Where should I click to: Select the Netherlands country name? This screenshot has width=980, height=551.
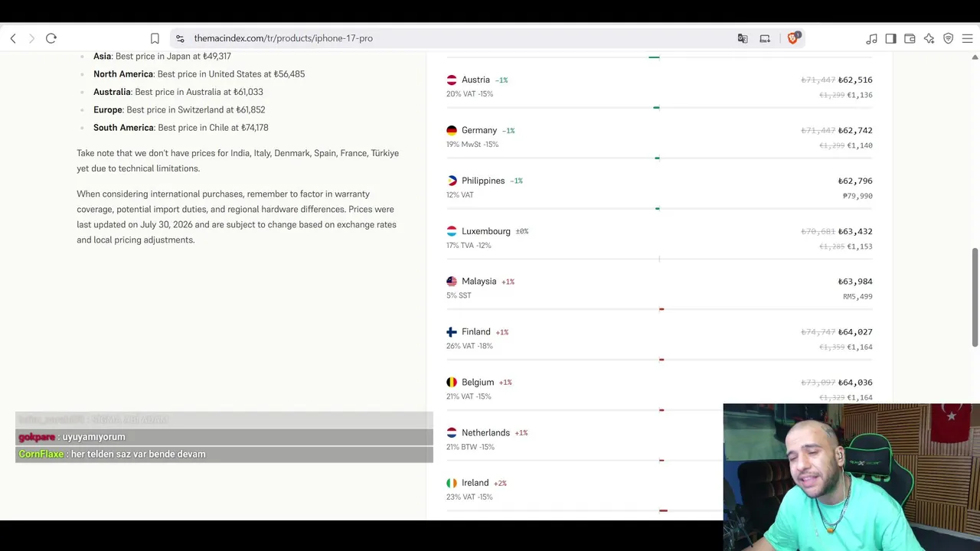(485, 432)
